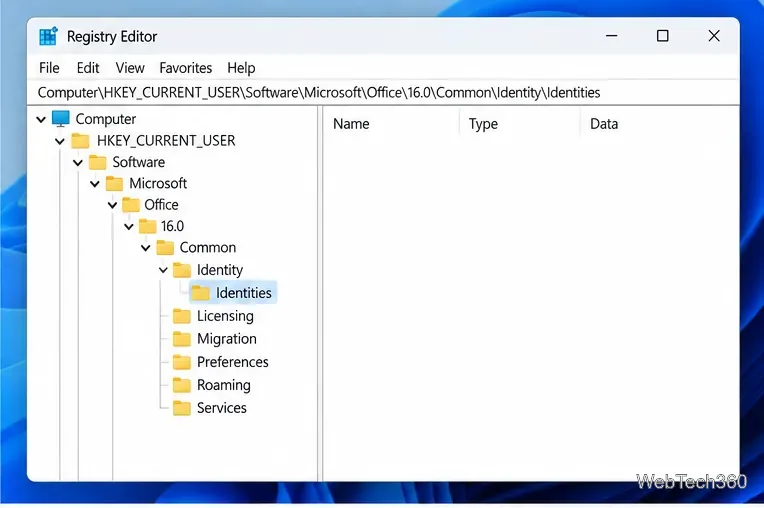The image size is (764, 508).
Task: Select the Office key label
Action: click(x=161, y=205)
